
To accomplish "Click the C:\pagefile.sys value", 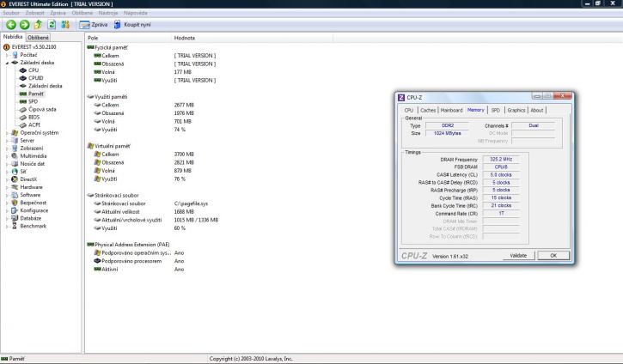I will coord(191,203).
